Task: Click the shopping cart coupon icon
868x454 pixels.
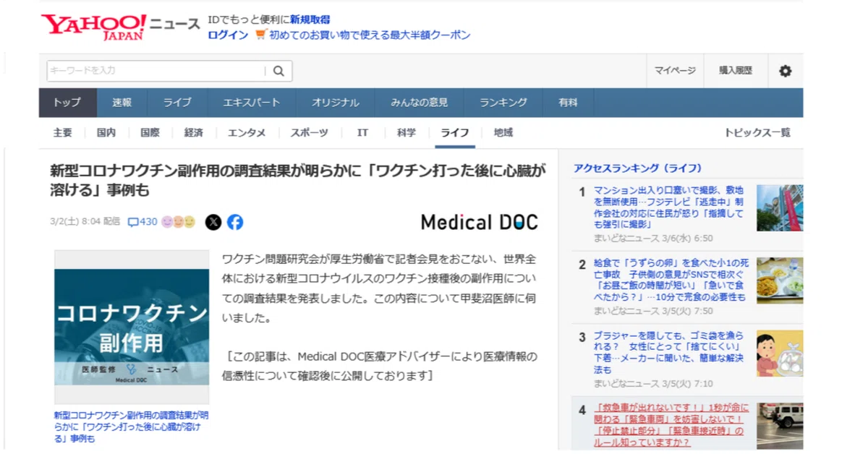Action: click(260, 35)
